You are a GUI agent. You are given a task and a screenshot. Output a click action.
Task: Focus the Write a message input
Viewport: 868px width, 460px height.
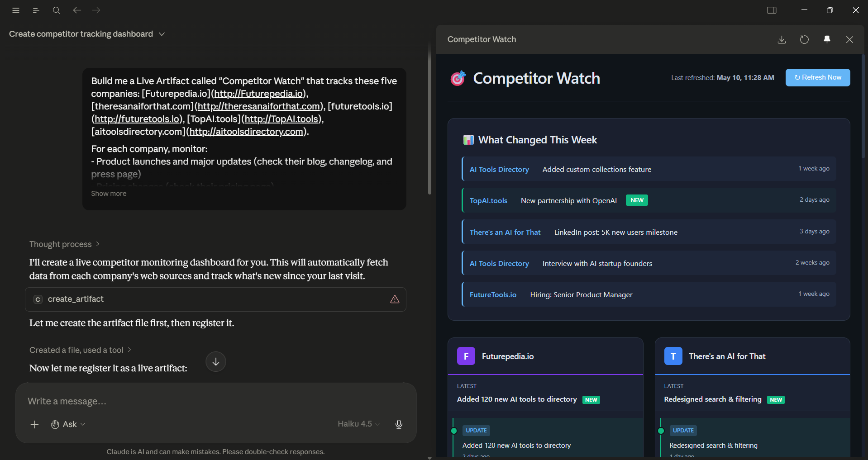[216, 401]
